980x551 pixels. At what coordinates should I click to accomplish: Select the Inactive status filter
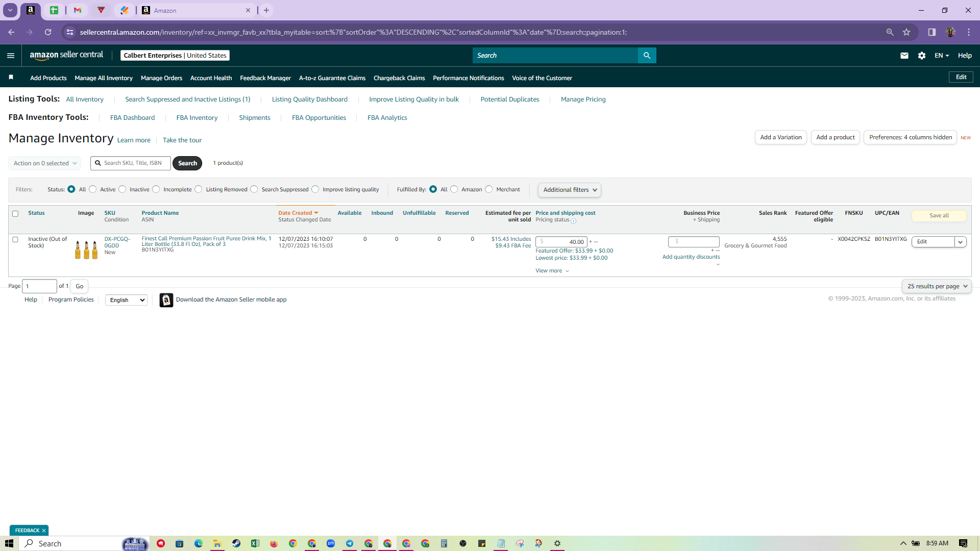(x=122, y=189)
